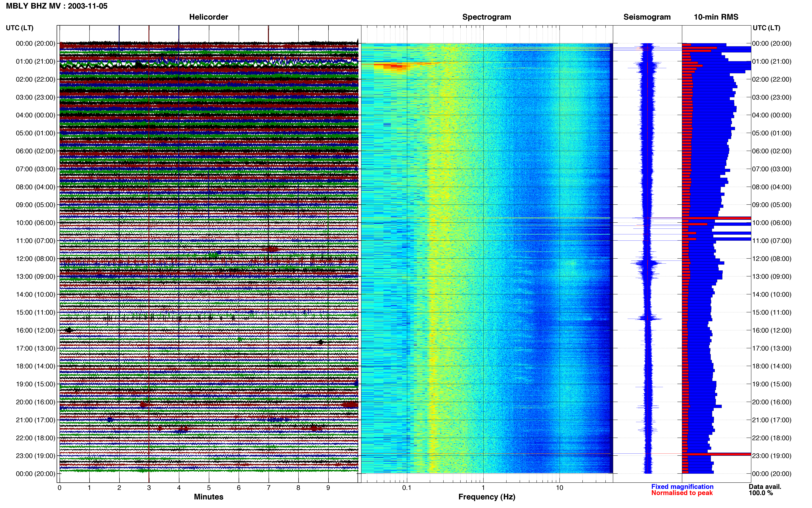This screenshot has height=508, width=812.
Task: Click left time label '22:00 (18:00)'
Action: click(x=36, y=438)
